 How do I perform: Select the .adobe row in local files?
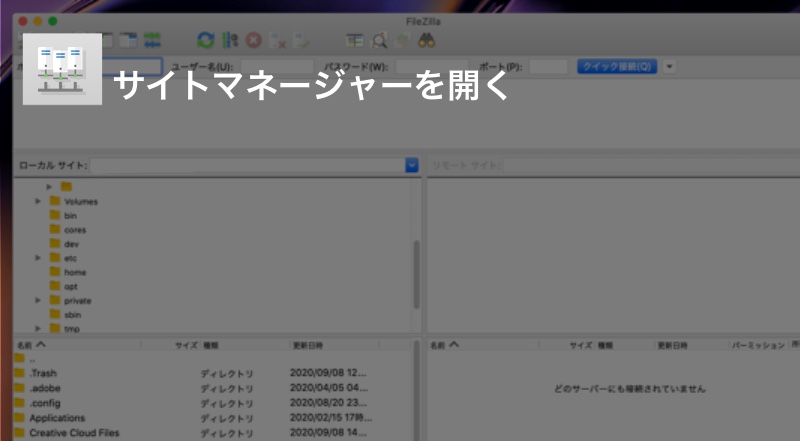click(212, 388)
